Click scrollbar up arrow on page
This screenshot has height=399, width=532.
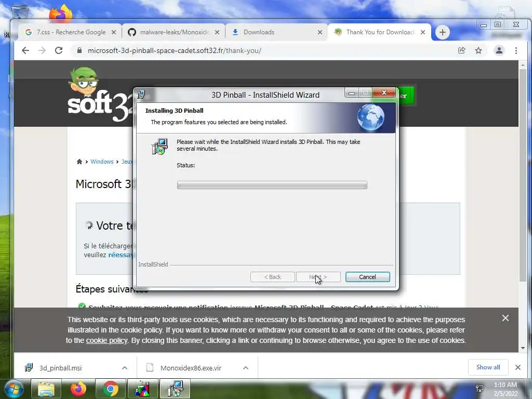(x=523, y=65)
